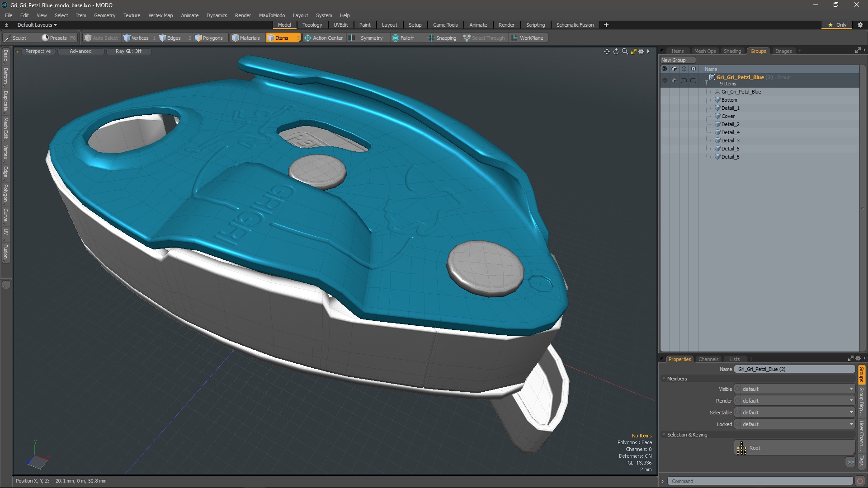The image size is (868, 488).
Task: Click the viewport rotate icon
Action: (x=616, y=52)
